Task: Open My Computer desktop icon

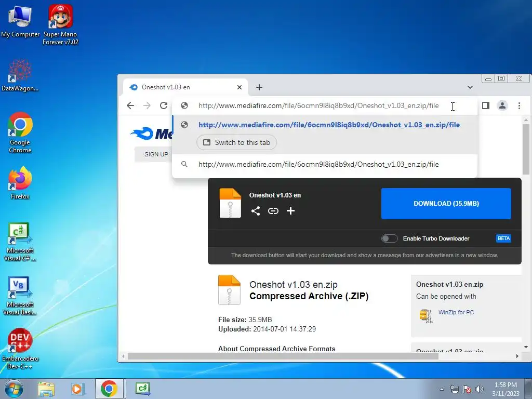Action: [20, 21]
